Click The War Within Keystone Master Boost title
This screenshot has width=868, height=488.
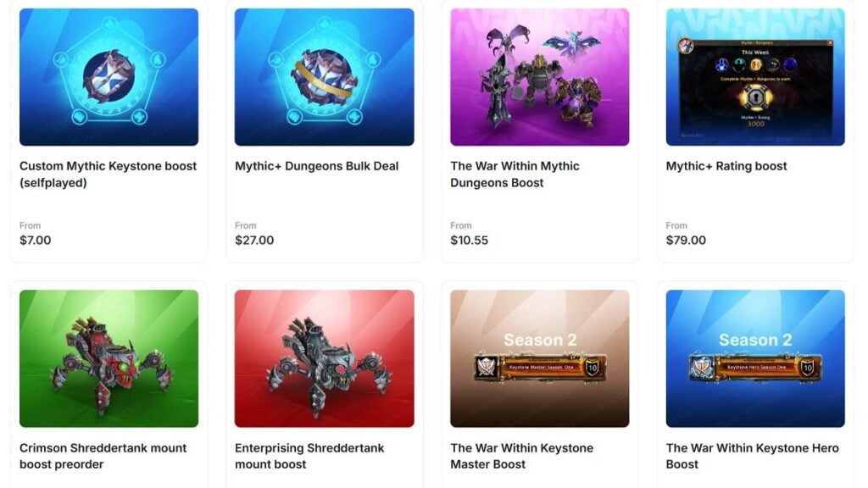pyautogui.click(x=521, y=456)
